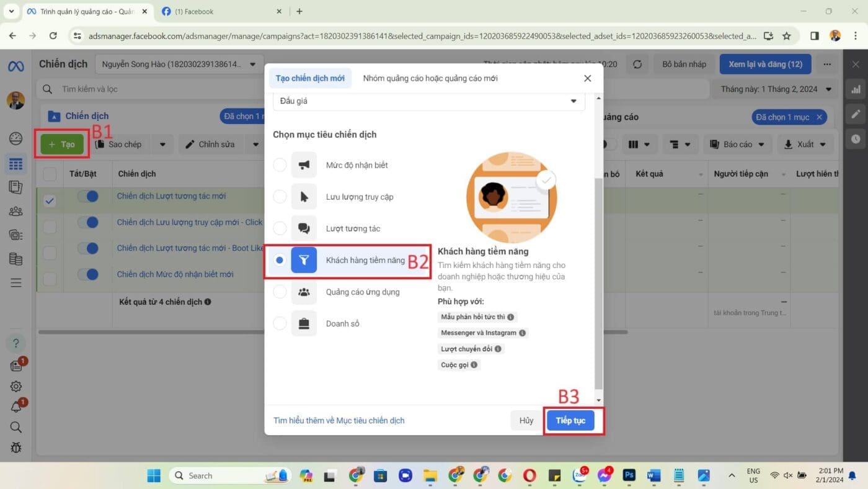Click the funnel icon for Khách hàng tiềm năng
The width and height of the screenshot is (868, 489).
pos(304,260)
